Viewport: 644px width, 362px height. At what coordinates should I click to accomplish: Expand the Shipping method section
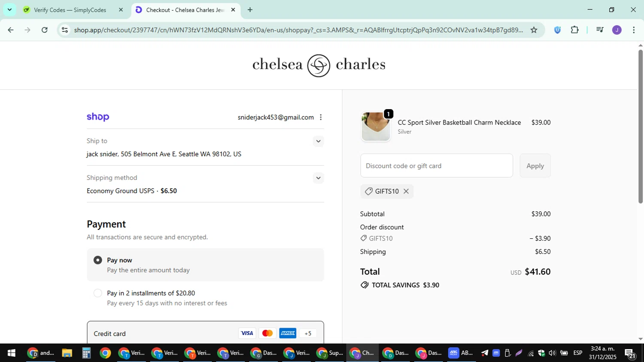point(318,178)
